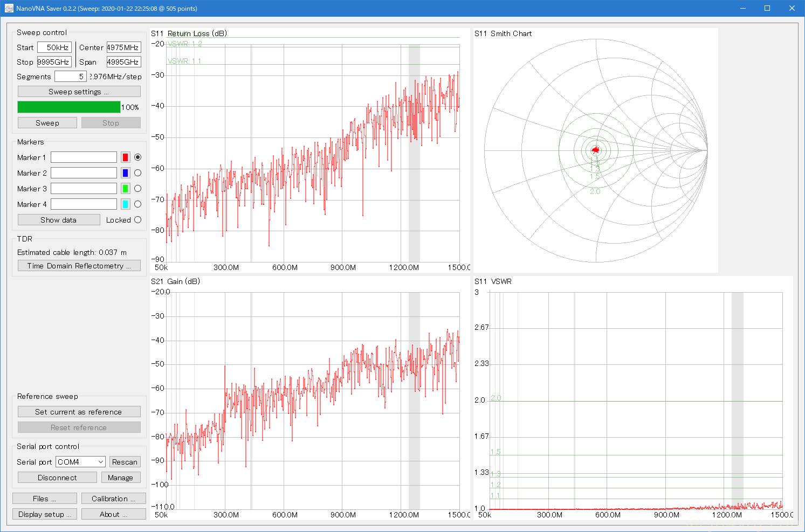This screenshot has width=805, height=532.
Task: Click the S11 Smith Chart title
Action: 503,33
